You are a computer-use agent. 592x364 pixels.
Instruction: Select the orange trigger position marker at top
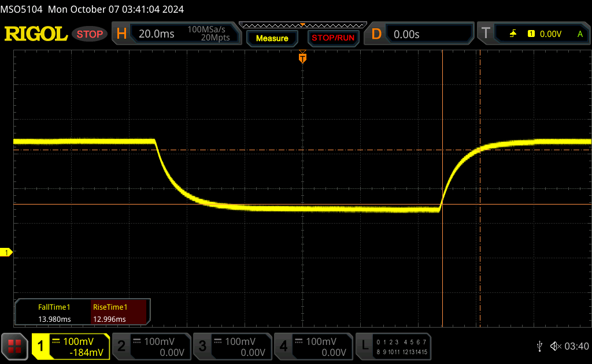302,58
